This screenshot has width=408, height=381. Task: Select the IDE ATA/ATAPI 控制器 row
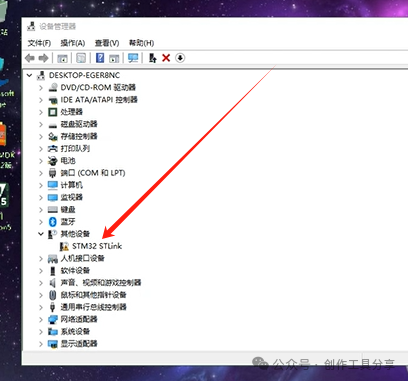99,100
